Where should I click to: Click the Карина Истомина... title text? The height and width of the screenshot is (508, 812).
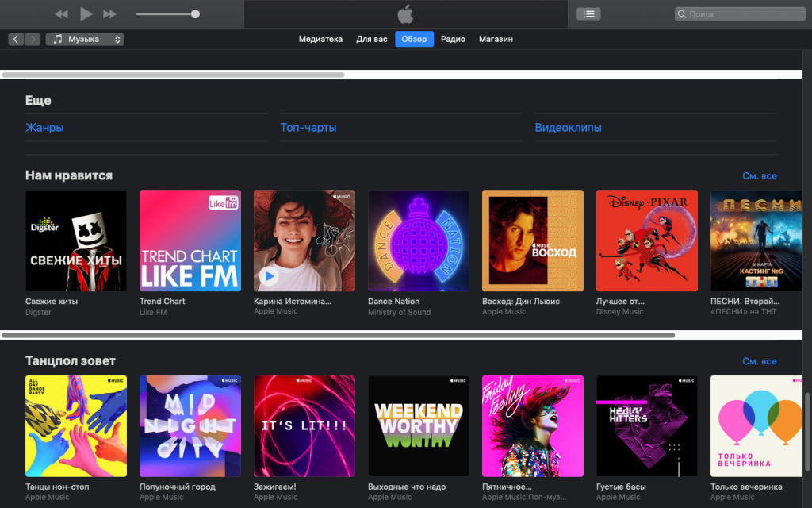point(293,301)
